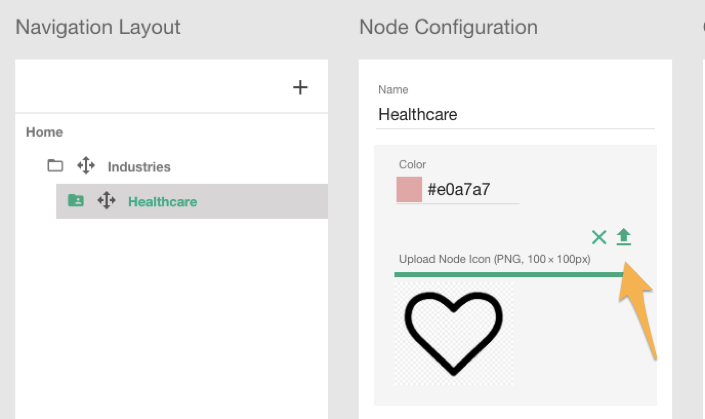Screen dimensions: 705x419
Task: Click the Upload Node Icon label
Action: click(495, 259)
